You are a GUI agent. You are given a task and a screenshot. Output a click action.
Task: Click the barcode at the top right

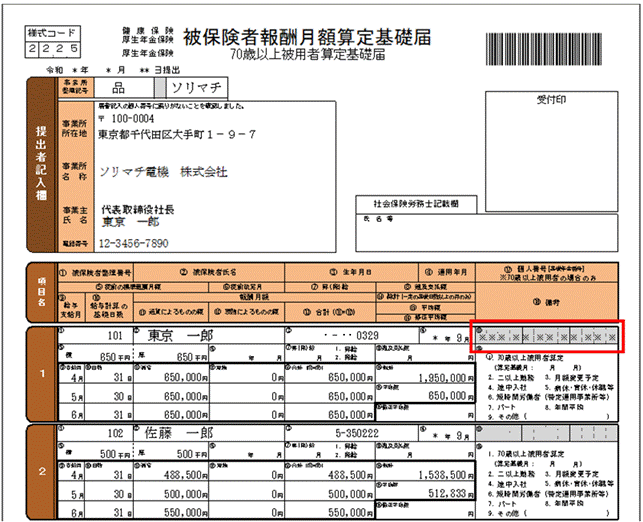544,49
